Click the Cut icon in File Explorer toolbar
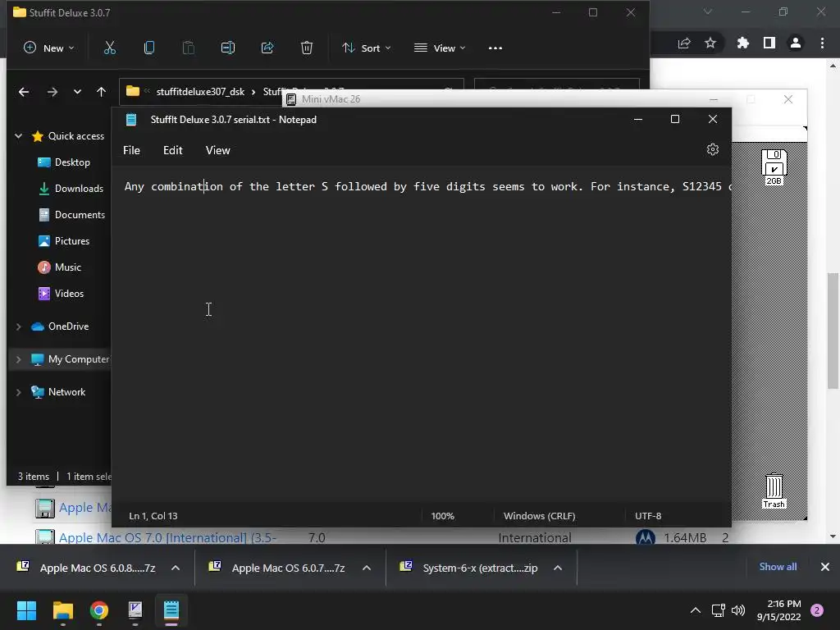 click(x=110, y=48)
